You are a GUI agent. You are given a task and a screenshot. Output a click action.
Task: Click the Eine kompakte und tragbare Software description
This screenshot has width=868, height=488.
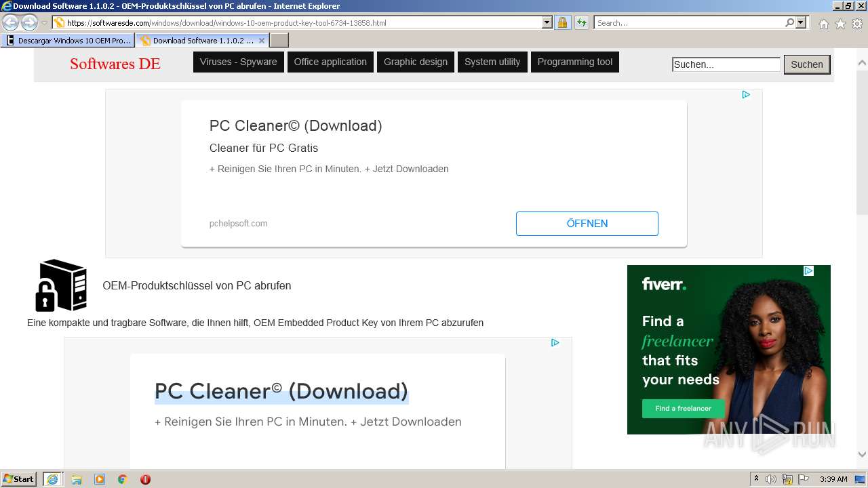[255, 323]
